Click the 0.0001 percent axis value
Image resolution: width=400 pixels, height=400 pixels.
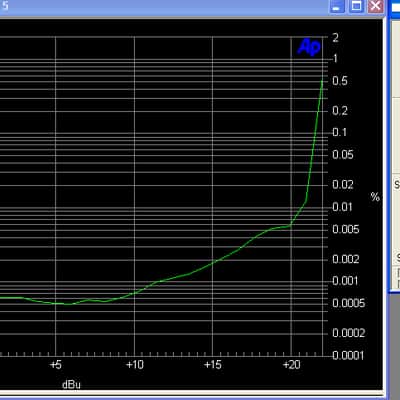point(348,355)
